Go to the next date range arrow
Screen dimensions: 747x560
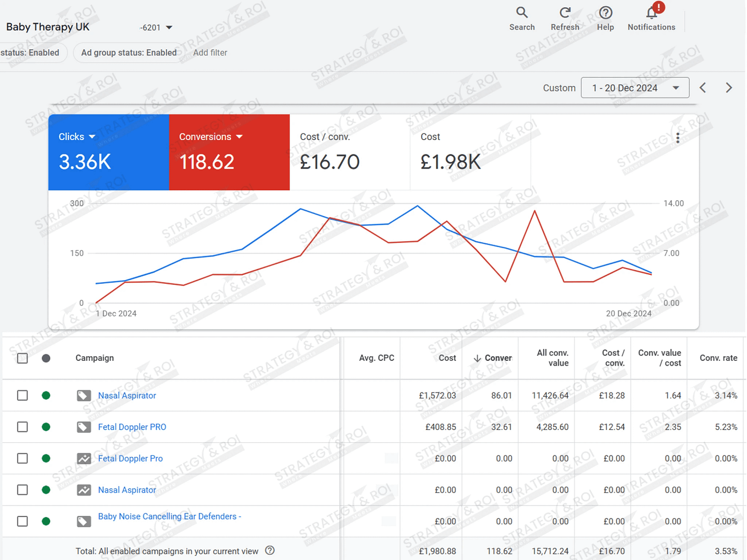pyautogui.click(x=729, y=88)
